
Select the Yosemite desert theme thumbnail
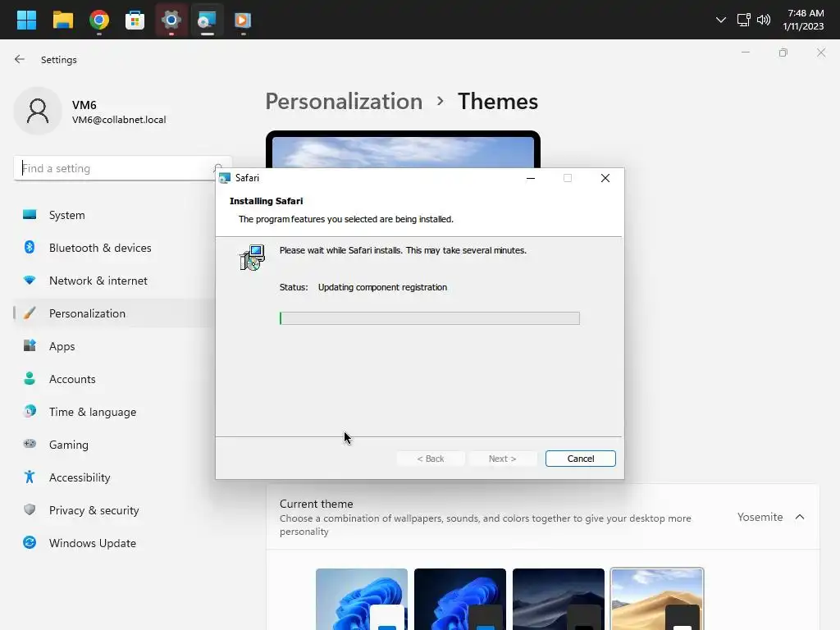(x=657, y=599)
